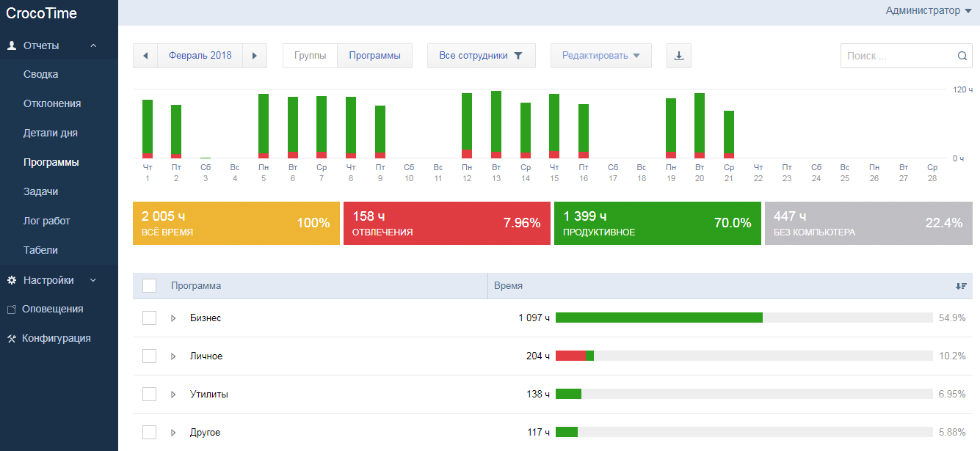Open the Редактировать dropdown
This screenshot has height=451, width=980.
[600, 56]
